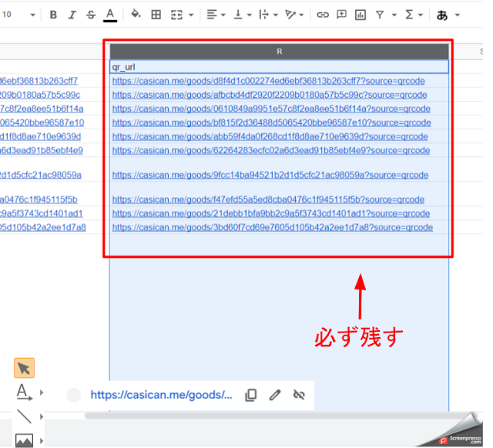Screen dimensions: 493x448
Task: Expand merge cells options dropdown
Action: point(191,15)
